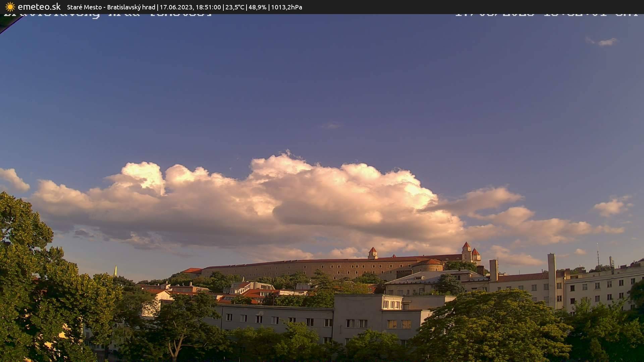
Task: Open emeteo.sk via its logo mark
Action: pos(40,7)
